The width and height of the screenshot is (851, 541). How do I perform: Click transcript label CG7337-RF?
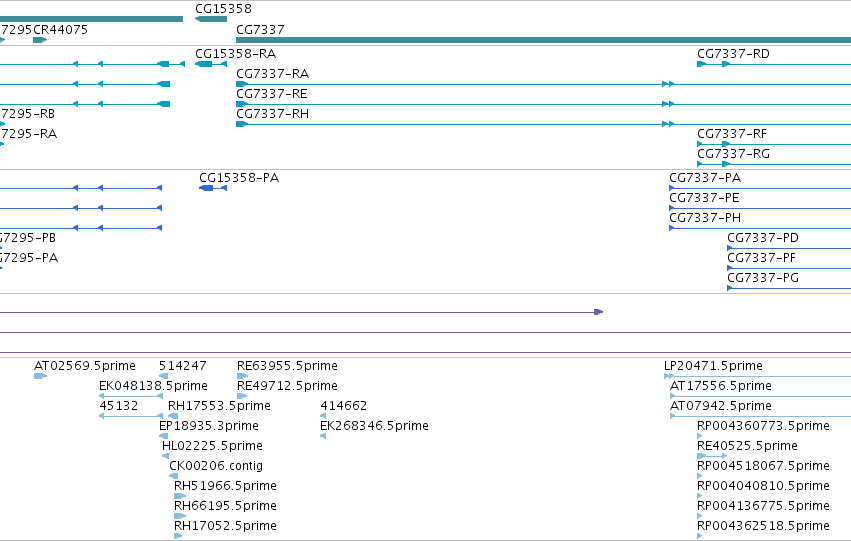click(732, 134)
